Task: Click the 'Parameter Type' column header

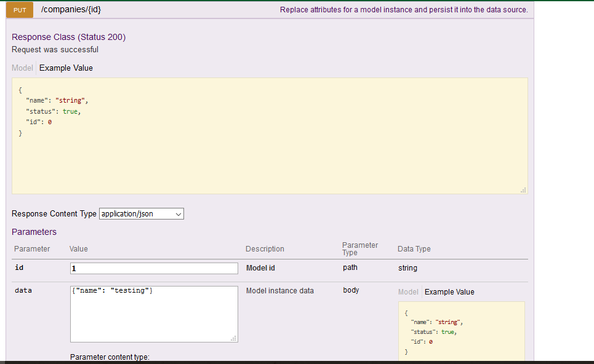Action: pyautogui.click(x=360, y=248)
